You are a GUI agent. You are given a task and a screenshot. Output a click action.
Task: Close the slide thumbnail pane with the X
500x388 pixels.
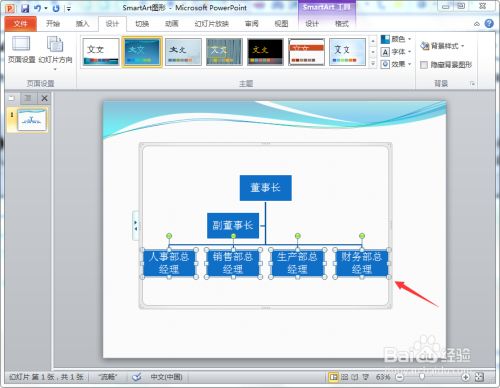[44, 98]
